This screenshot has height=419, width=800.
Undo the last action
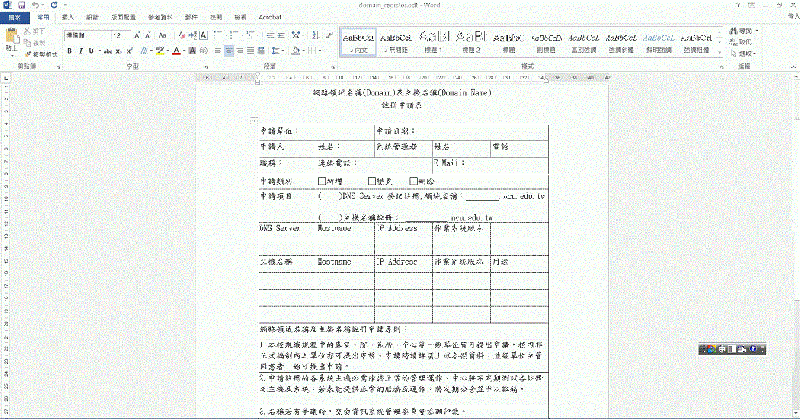pos(35,5)
